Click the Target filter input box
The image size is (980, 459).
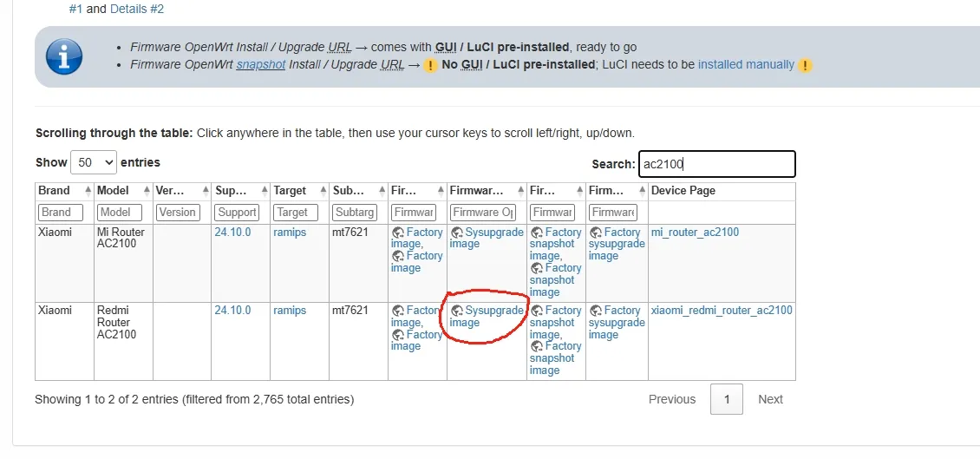click(x=296, y=213)
